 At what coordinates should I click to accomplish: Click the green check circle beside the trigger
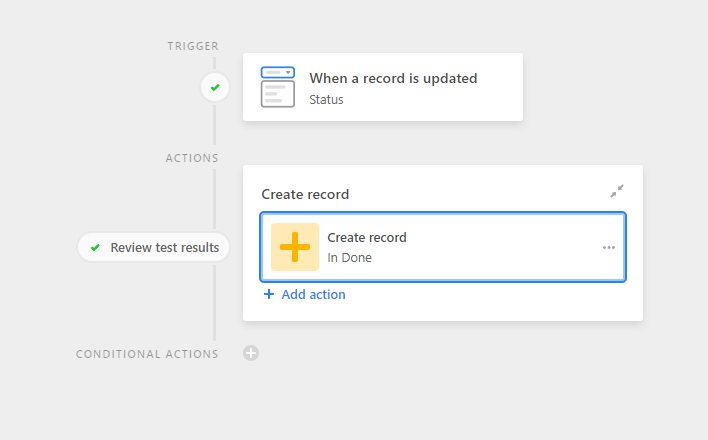(x=215, y=87)
